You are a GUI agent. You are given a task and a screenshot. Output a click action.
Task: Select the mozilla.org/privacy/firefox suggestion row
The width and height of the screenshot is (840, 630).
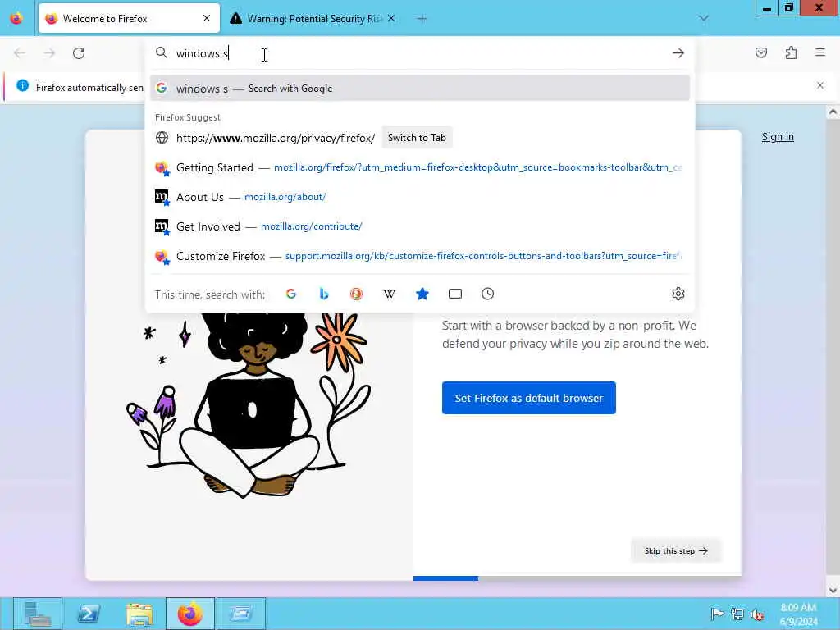(420, 138)
